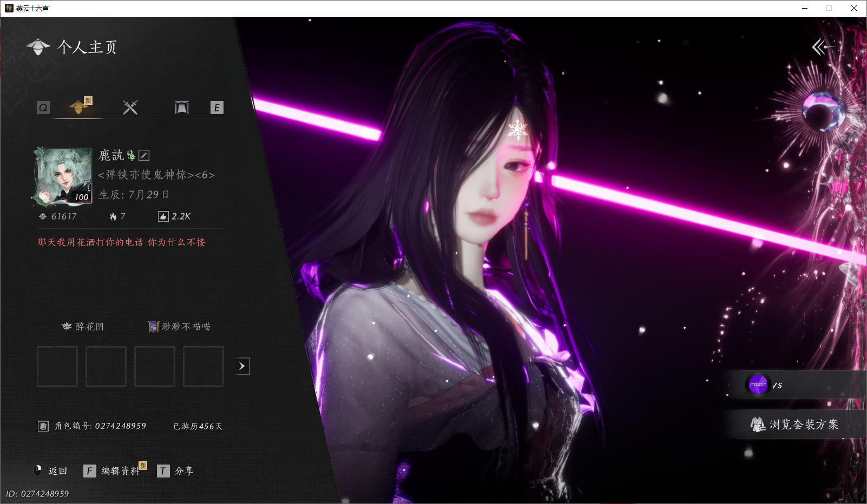Click the edit name pencil icon
Image resolution: width=867 pixels, height=504 pixels.
click(x=144, y=156)
